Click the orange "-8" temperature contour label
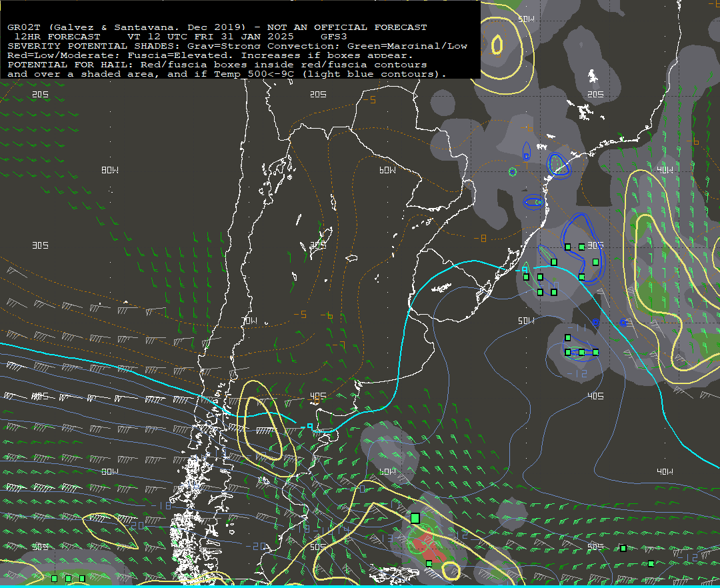The image size is (720, 588). [x=480, y=238]
